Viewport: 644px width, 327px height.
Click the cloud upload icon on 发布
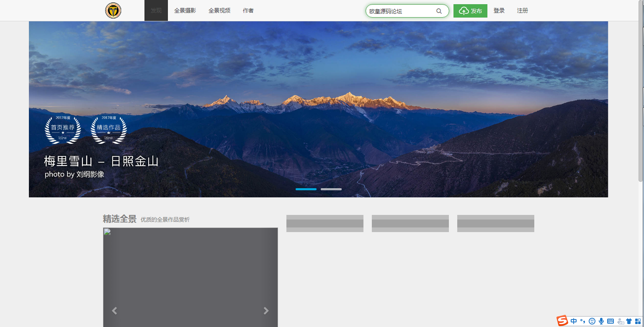tap(463, 11)
